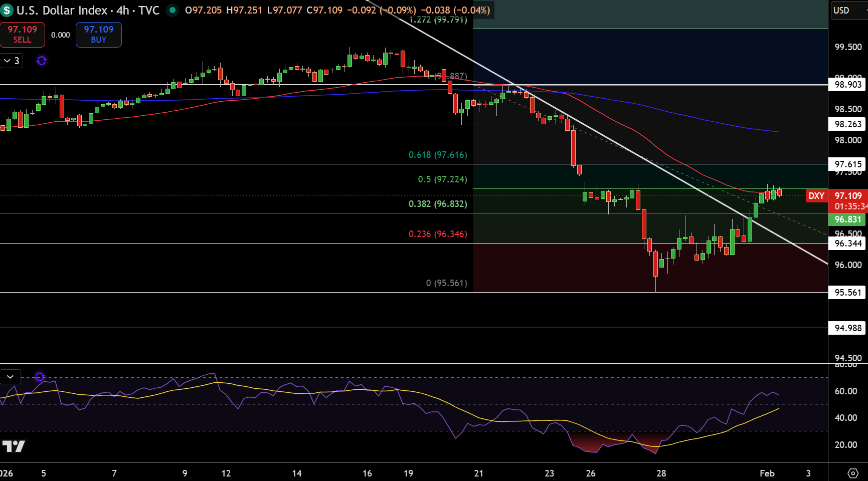Click the 97.109 BUY button
Image resolution: width=868 pixels, height=481 pixels.
(99, 35)
